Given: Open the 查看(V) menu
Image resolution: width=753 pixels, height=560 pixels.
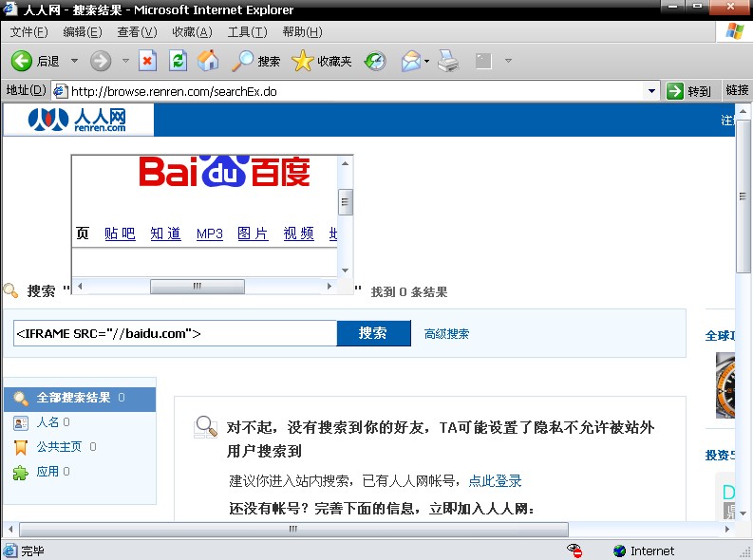Looking at the screenshot, I should (137, 32).
